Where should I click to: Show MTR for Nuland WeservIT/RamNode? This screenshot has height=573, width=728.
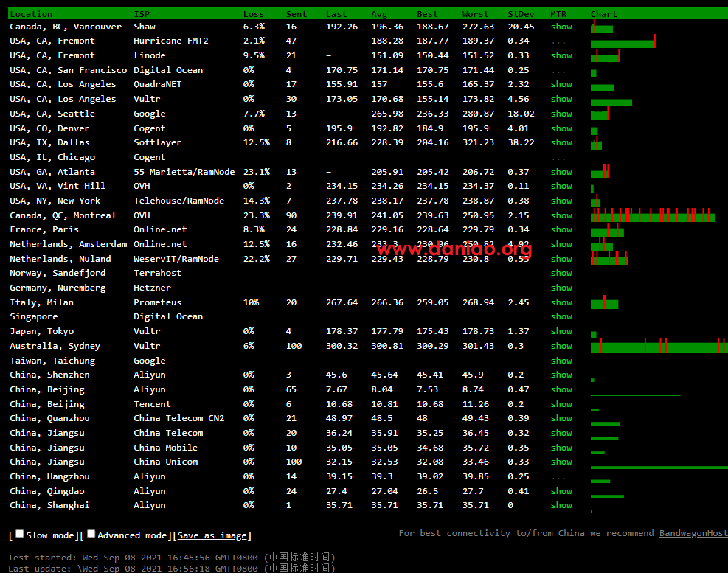click(x=561, y=259)
